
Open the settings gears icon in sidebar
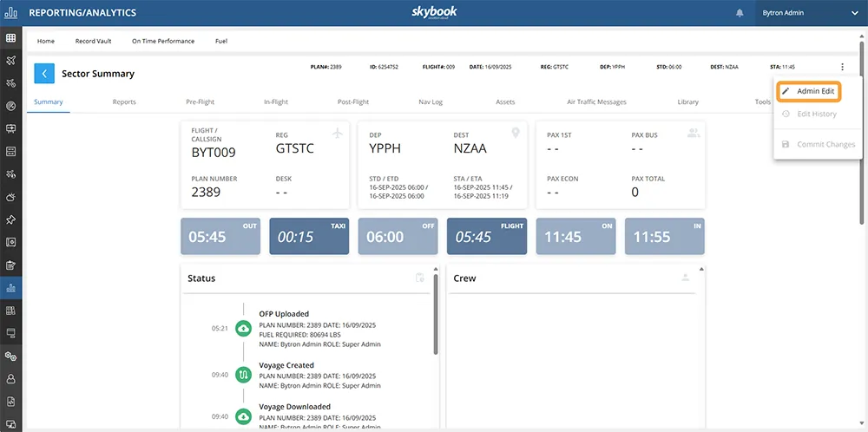[x=10, y=356]
